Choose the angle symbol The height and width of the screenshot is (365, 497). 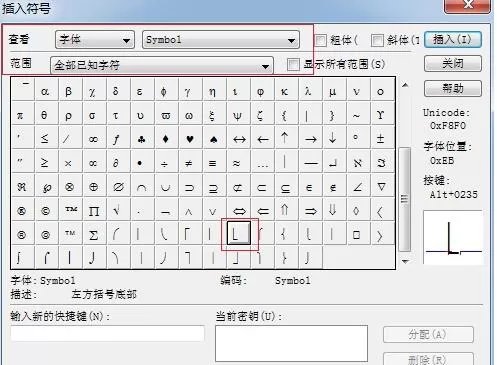tap(358, 186)
